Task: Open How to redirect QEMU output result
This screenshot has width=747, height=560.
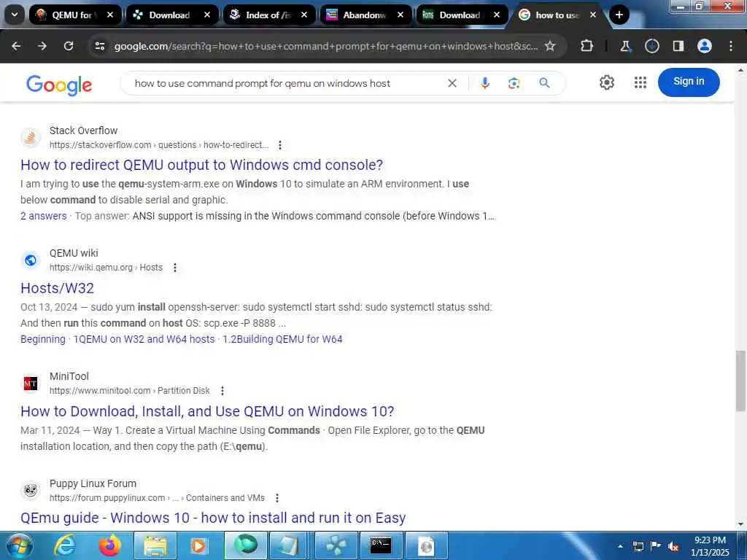Action: tap(201, 165)
